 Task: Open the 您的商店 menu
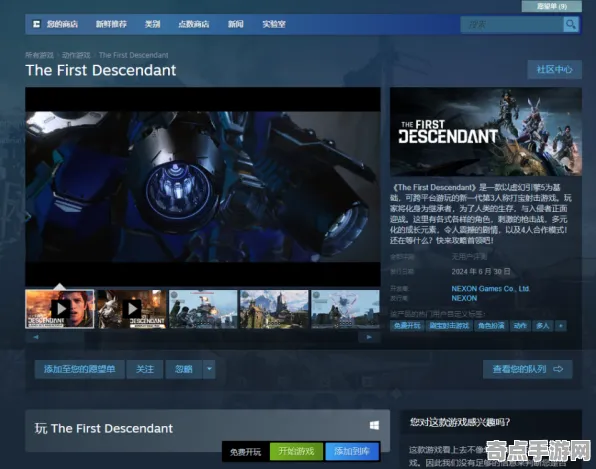click(x=62, y=24)
